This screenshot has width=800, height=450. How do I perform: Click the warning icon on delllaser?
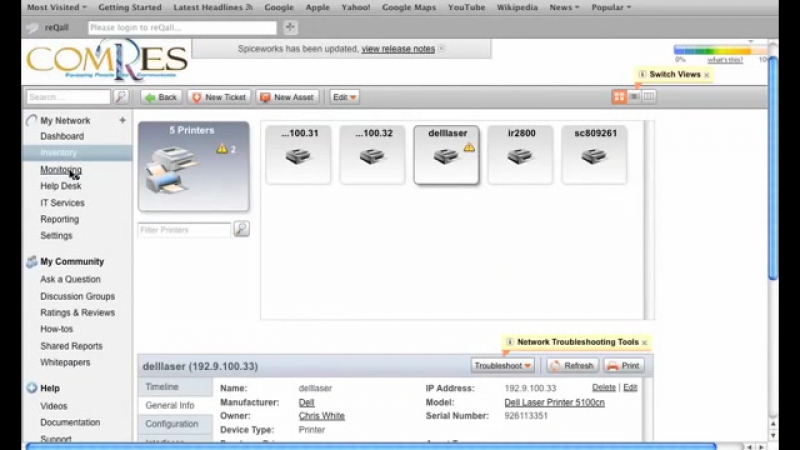click(469, 147)
